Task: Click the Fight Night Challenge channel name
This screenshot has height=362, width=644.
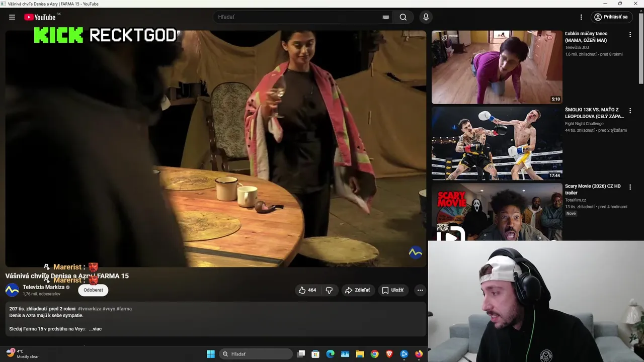Action: pyautogui.click(x=584, y=124)
